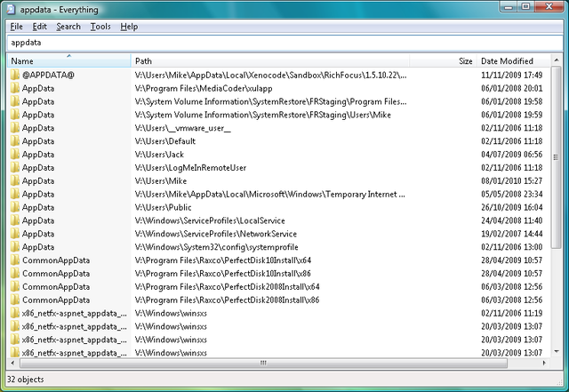This screenshot has height=392, width=569.
Task: Click the vertical scrollbar up arrow
Action: click(557, 60)
